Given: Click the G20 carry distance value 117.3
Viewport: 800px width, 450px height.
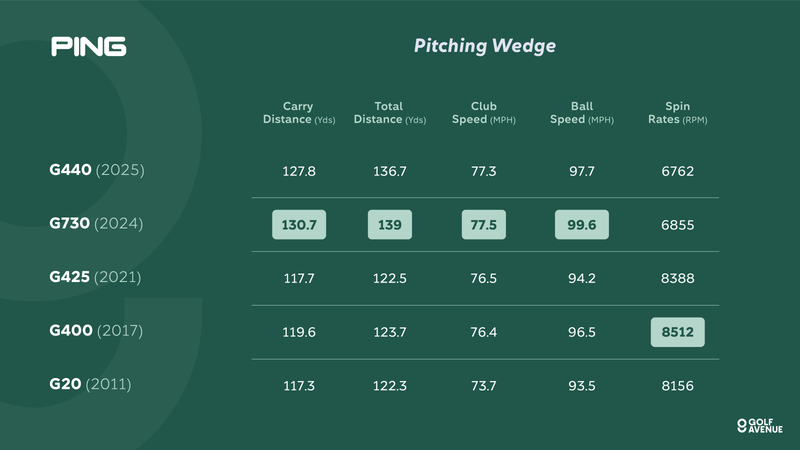Looking at the screenshot, I should click(298, 385).
